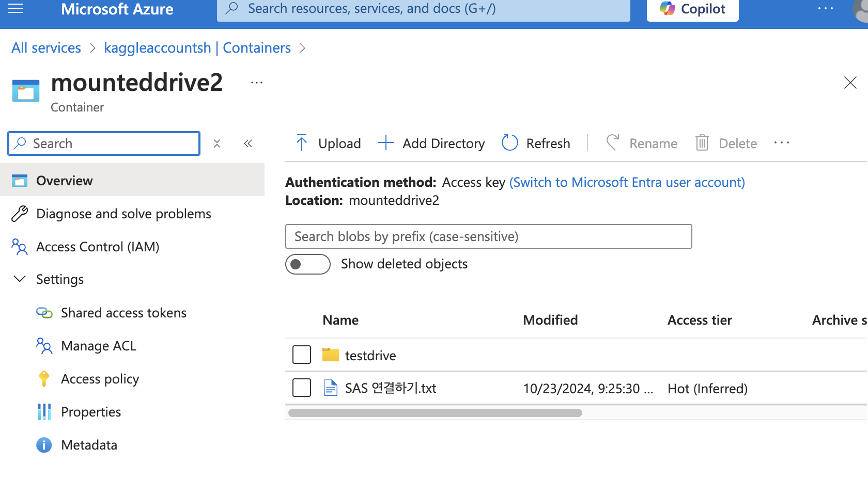The width and height of the screenshot is (868, 480).
Task: Clear the sidebar search with the X icon
Action: pos(217,143)
